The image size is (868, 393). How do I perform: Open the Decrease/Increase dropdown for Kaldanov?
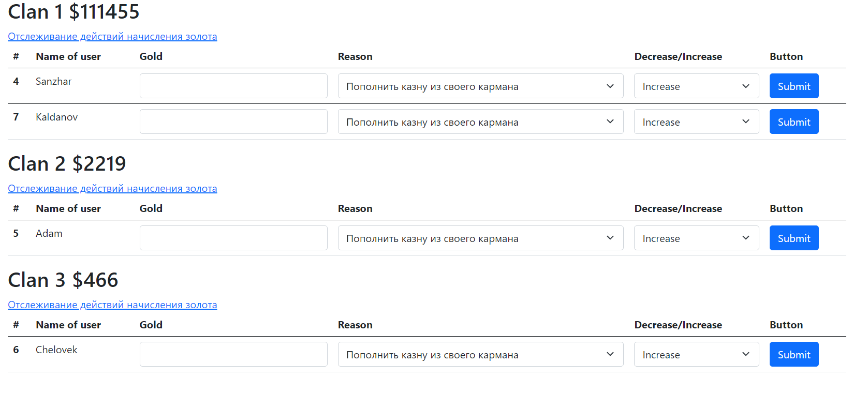pos(696,122)
